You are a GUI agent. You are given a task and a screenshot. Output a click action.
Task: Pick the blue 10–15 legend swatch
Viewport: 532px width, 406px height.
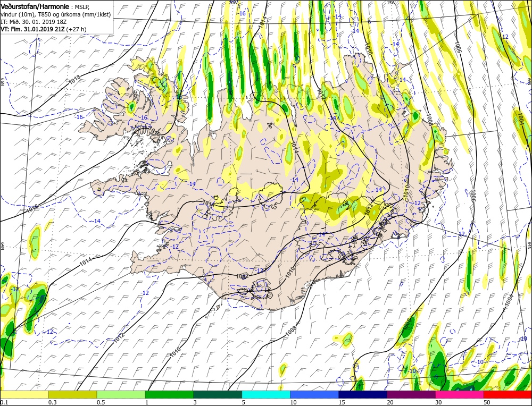(x=314, y=394)
